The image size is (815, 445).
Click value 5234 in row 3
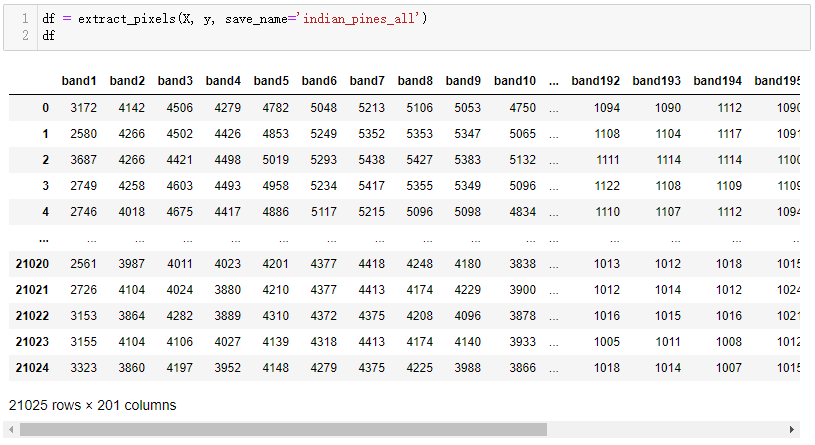pos(324,186)
